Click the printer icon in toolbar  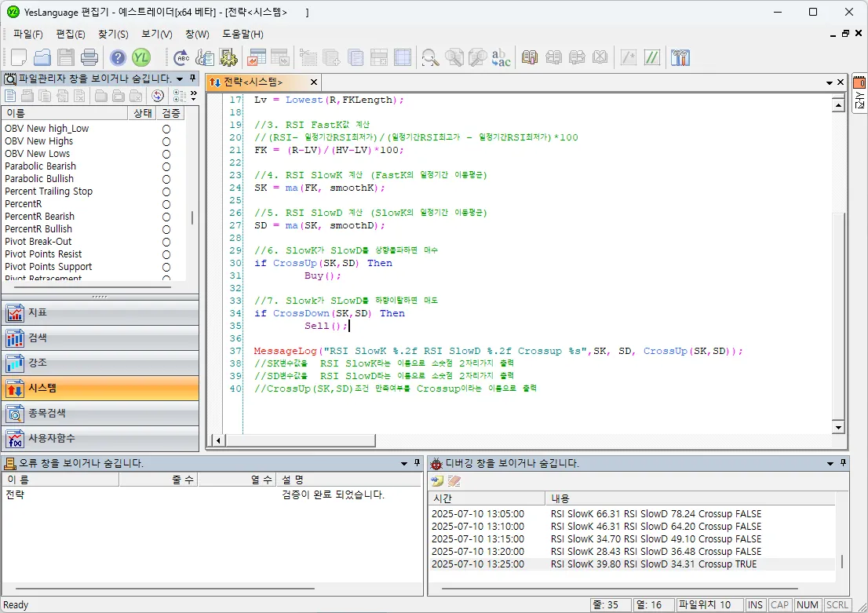[89, 57]
